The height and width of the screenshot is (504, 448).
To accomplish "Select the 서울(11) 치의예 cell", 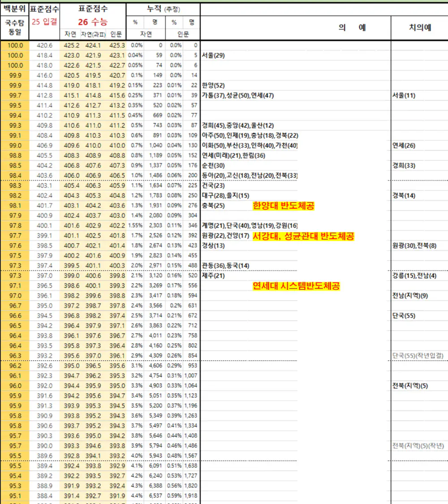I will (404, 95).
